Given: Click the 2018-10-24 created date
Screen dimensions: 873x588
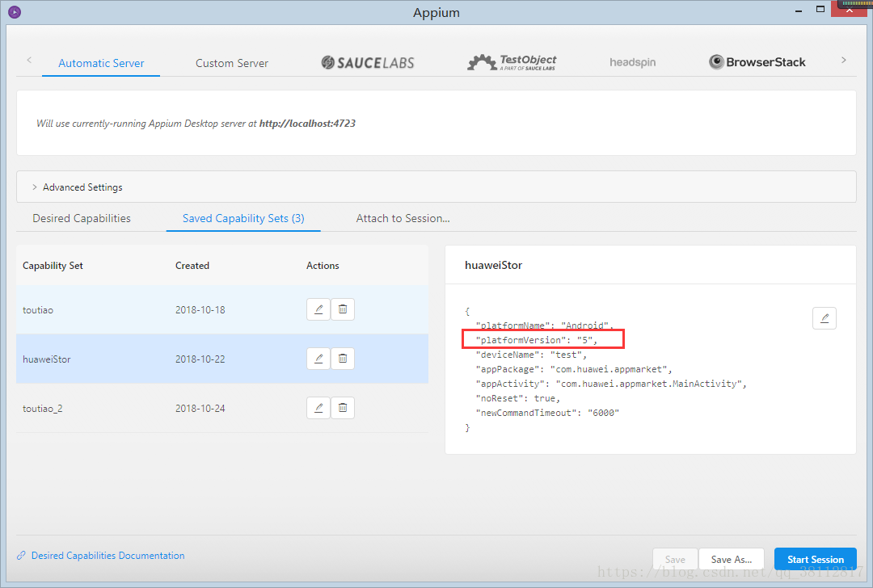Looking at the screenshot, I should [x=200, y=409].
